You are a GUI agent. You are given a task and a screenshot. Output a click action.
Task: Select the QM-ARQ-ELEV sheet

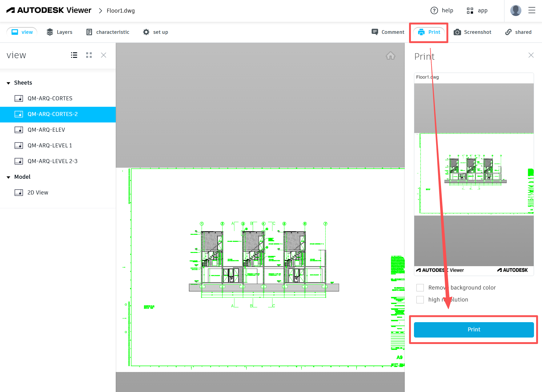(46, 130)
